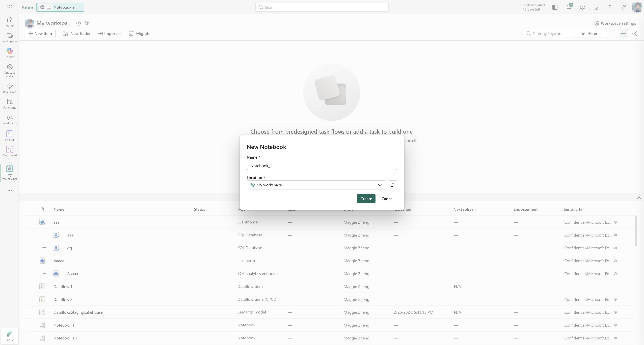
Task: Go to Home in the sidebar
Action: (x=10, y=22)
